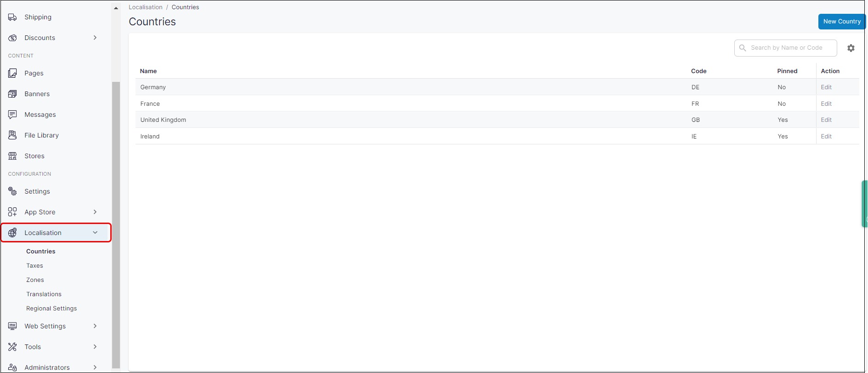Open the Taxes submenu item
The image size is (868, 373).
34,266
